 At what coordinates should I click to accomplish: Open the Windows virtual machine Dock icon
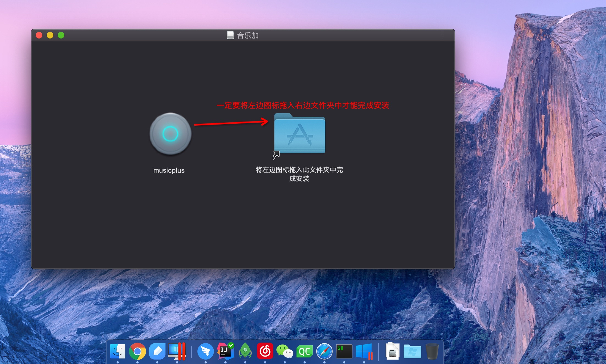[364, 351]
